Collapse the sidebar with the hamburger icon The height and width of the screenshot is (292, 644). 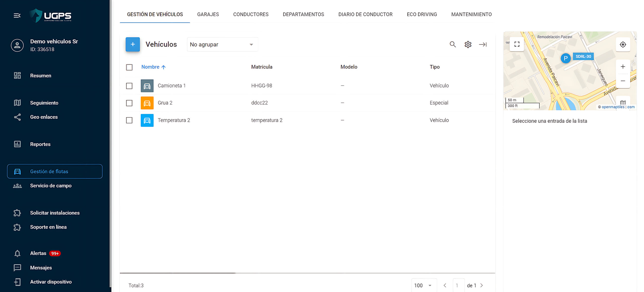pos(17,16)
